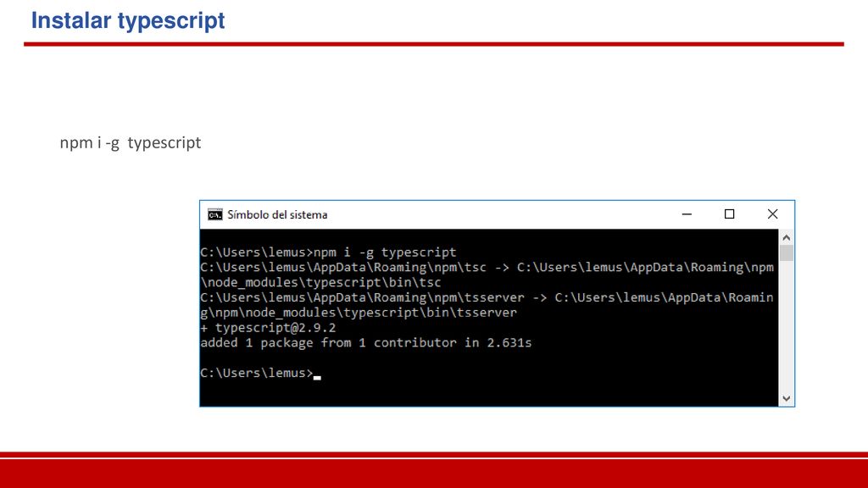Click the '+ typescript@2.9.2' console line
The image size is (868, 488).
tap(268, 328)
